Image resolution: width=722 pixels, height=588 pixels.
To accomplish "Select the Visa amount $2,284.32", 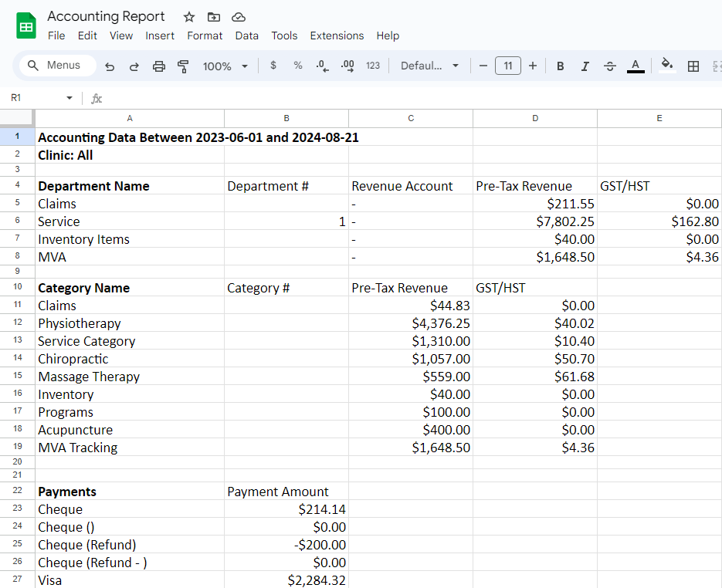I will pos(286,580).
